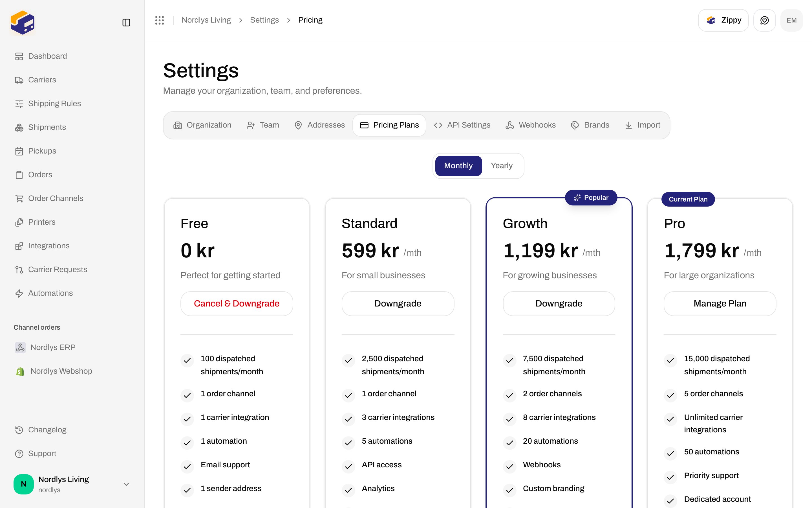
Task: Click the Changelog history icon
Action: click(19, 430)
